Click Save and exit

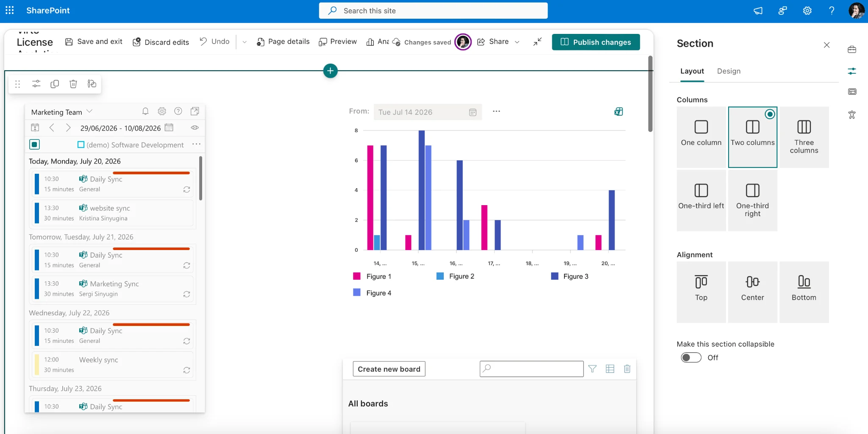[x=94, y=42]
